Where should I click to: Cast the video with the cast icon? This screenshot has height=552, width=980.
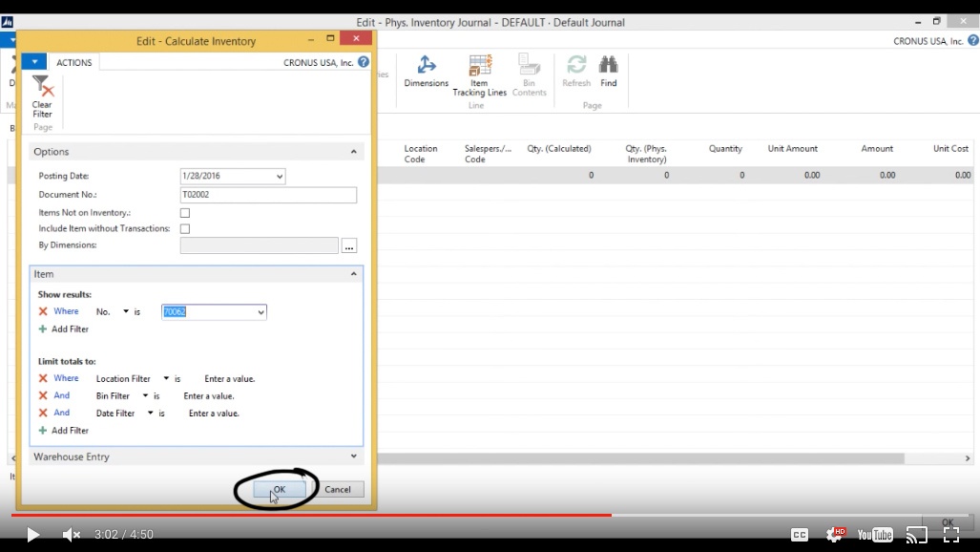click(917, 535)
